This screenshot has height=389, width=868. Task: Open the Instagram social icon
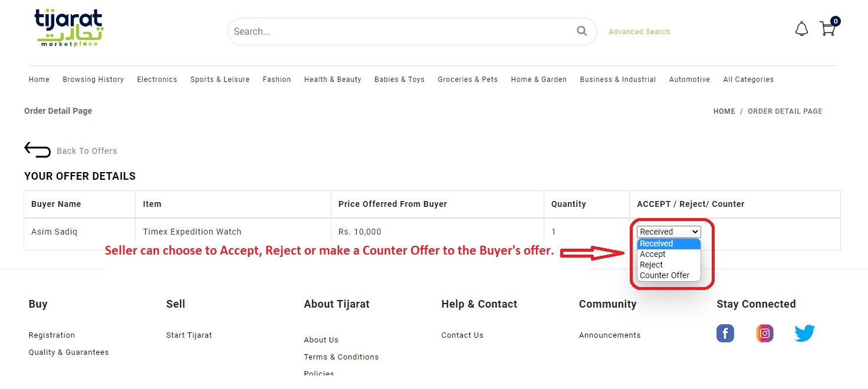pyautogui.click(x=765, y=333)
